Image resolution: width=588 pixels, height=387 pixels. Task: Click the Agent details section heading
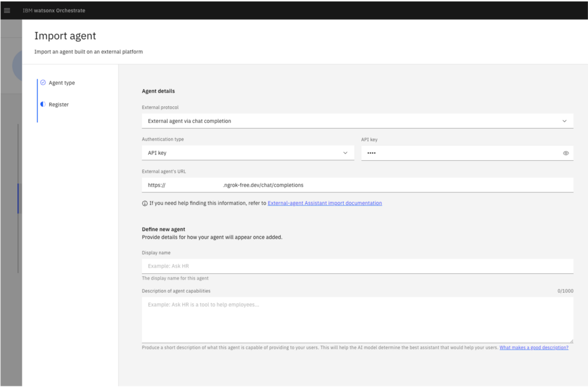coord(158,91)
